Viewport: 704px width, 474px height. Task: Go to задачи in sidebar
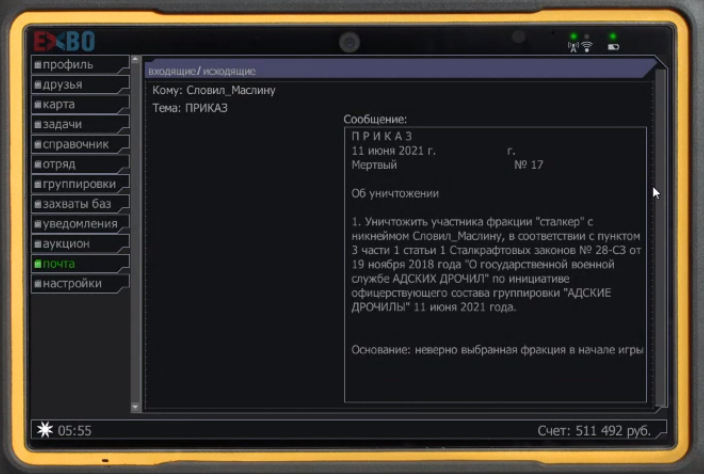[80, 124]
